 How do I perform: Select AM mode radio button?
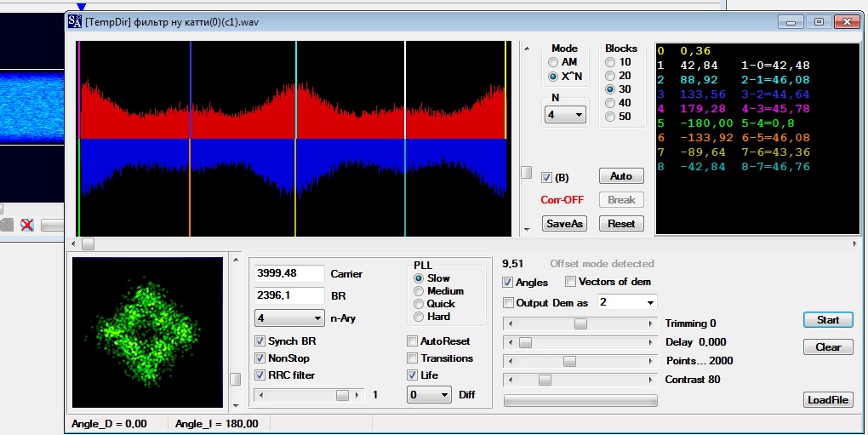coord(552,62)
